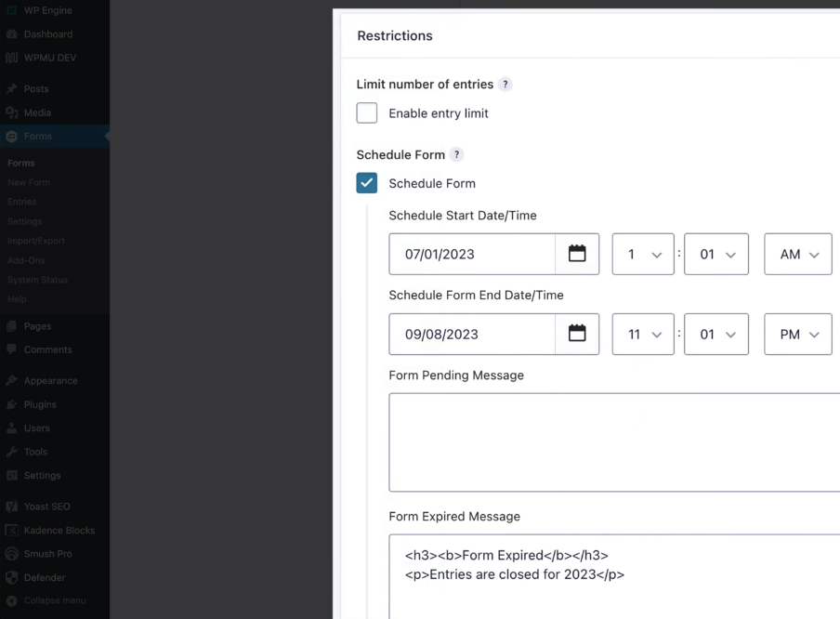Go to Appearance in the admin menu
840x619 pixels.
click(x=50, y=381)
